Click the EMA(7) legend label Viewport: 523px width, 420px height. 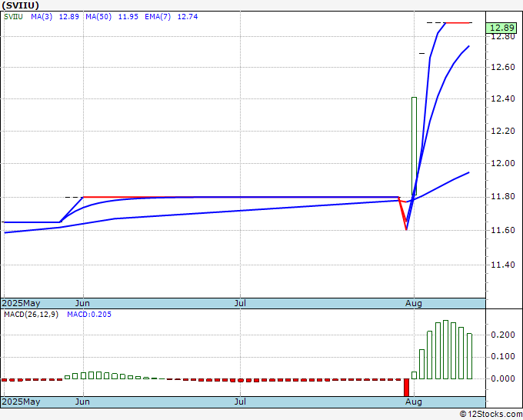pyautogui.click(x=158, y=17)
